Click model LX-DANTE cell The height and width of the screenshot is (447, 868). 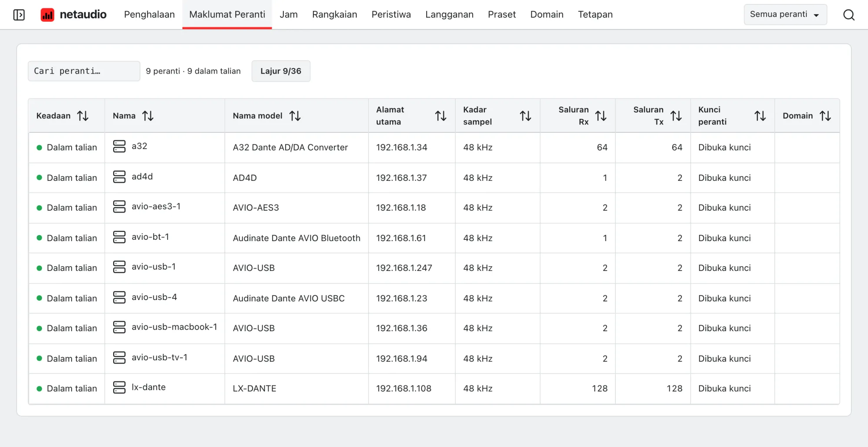254,388
